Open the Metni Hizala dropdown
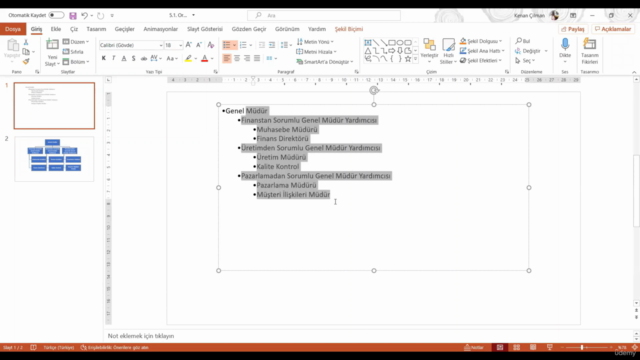 (x=316, y=52)
